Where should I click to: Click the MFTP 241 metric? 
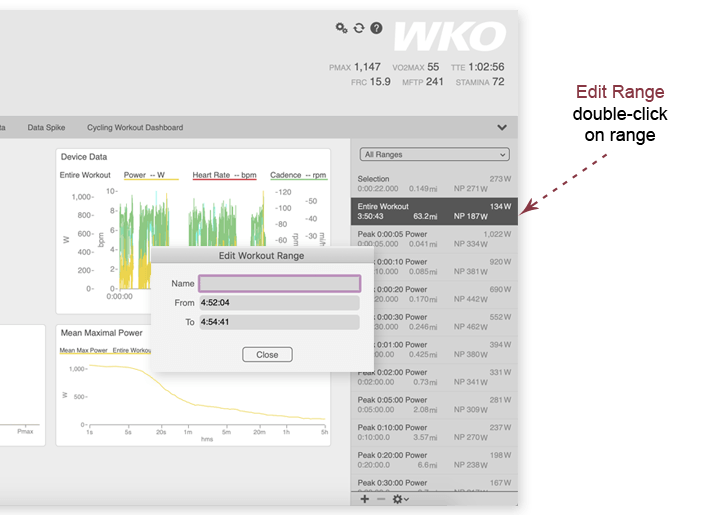pyautogui.click(x=423, y=82)
